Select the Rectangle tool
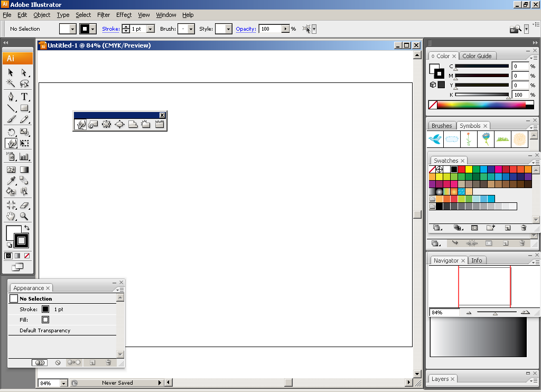 pyautogui.click(x=24, y=108)
